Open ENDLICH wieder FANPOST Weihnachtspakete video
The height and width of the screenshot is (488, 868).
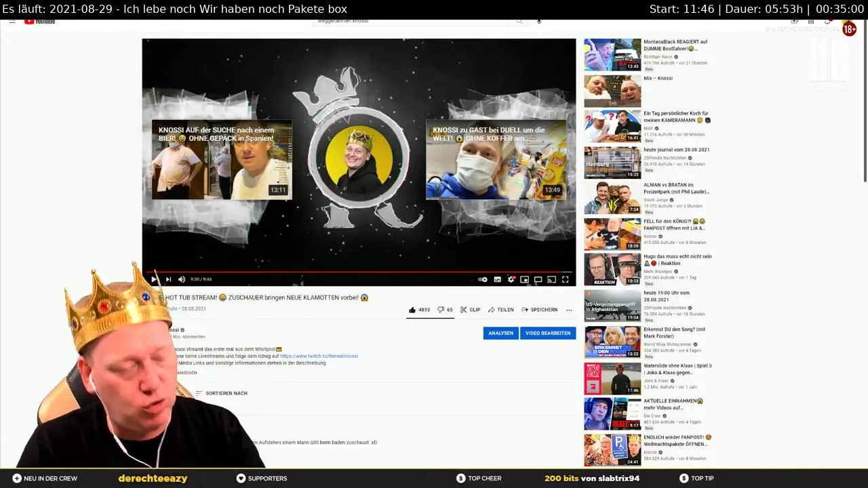pos(612,450)
